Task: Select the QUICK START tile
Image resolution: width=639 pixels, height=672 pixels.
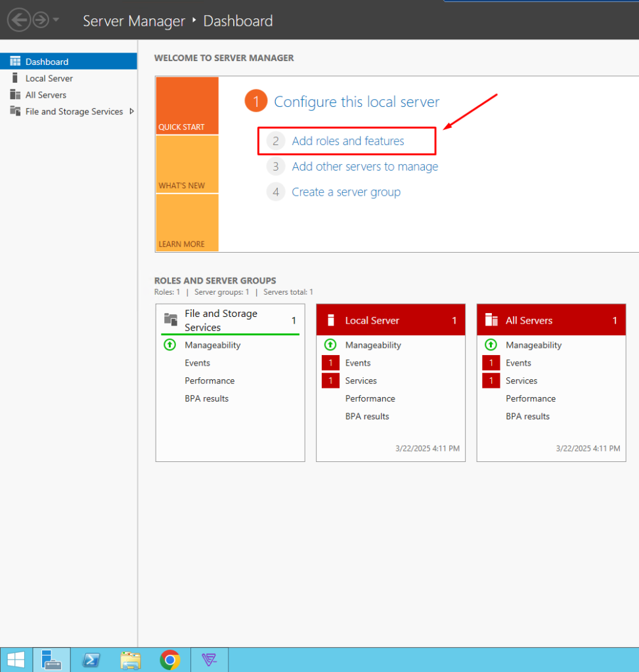Action: click(187, 106)
